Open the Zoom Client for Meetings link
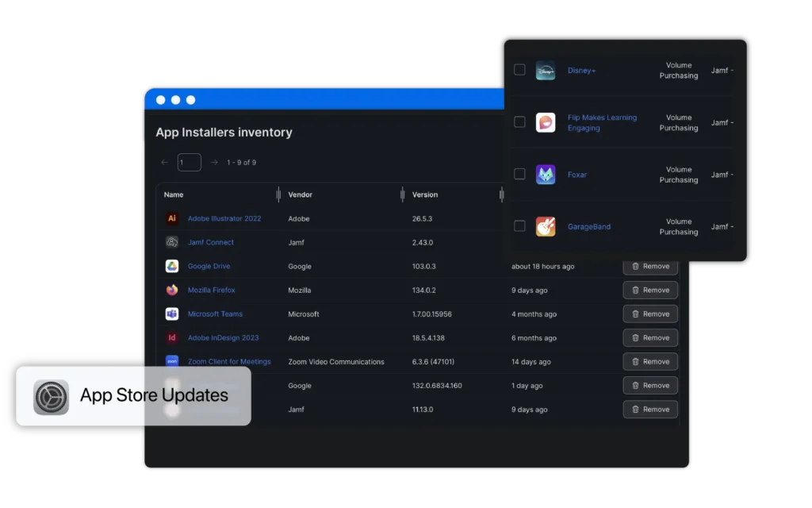 [229, 362]
